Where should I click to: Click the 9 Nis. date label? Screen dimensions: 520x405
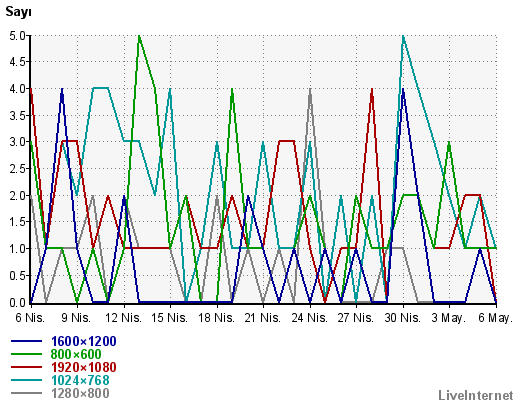click(x=76, y=318)
